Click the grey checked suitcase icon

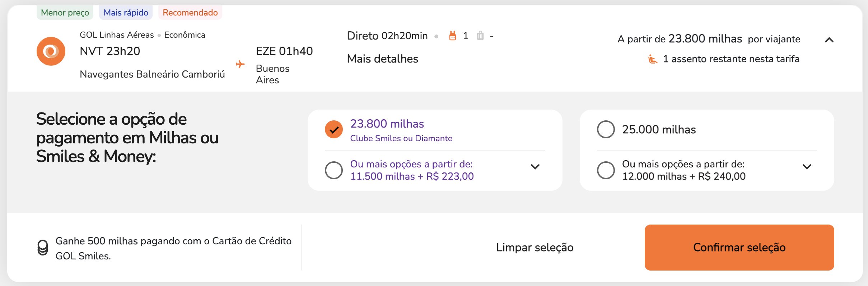click(480, 36)
